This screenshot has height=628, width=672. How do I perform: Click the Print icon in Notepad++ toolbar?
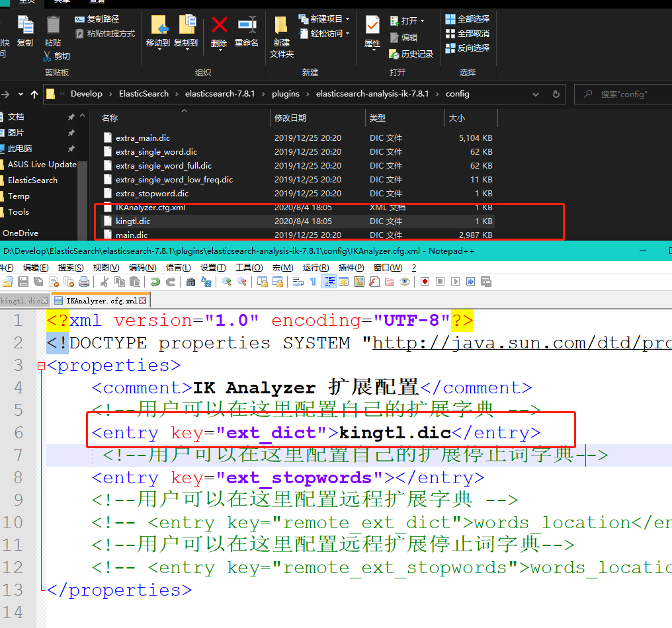84,282
